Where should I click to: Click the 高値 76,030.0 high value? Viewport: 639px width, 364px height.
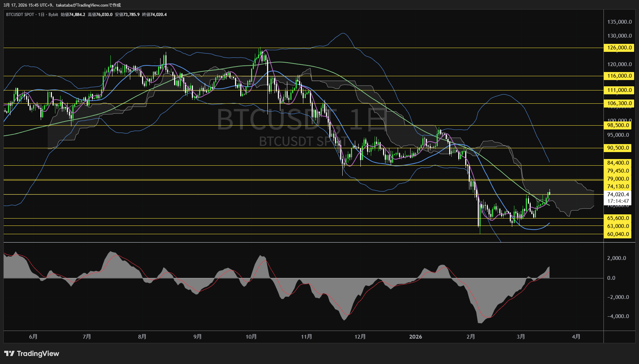(x=100, y=15)
